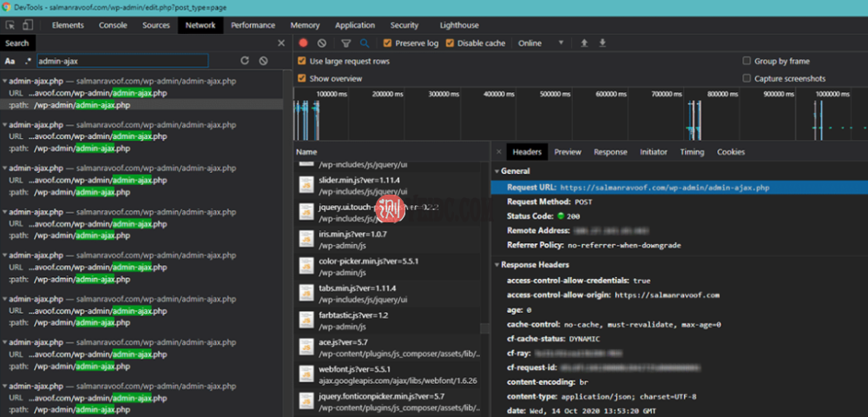Image resolution: width=868 pixels, height=417 pixels.
Task: Toggle the network search magnifier icon
Action: [x=365, y=43]
